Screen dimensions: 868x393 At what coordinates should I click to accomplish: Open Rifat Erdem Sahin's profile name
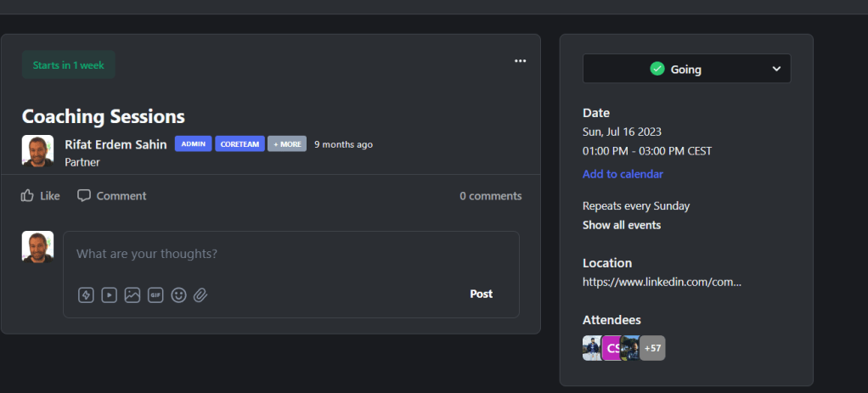[116, 144]
